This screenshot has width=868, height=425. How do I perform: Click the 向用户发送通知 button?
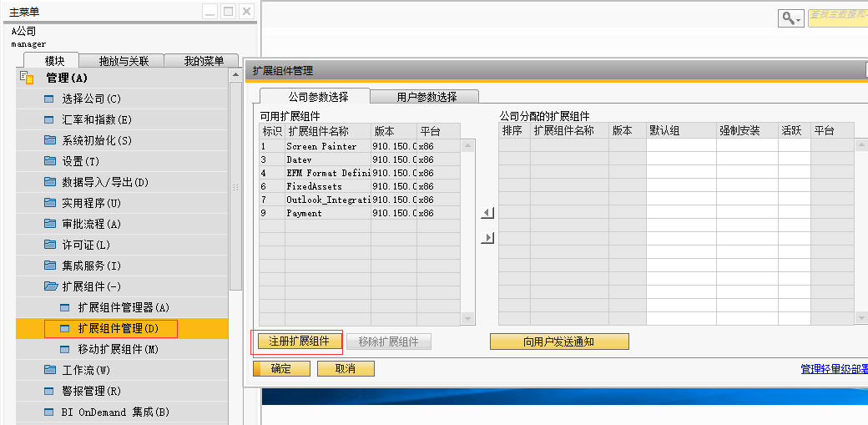tap(559, 342)
